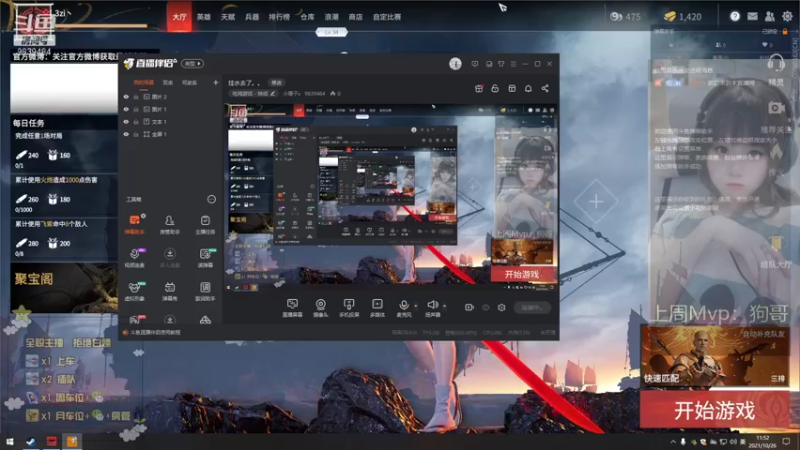Hide the 文本 1 source layer
The image size is (800, 450).
pyautogui.click(x=126, y=122)
